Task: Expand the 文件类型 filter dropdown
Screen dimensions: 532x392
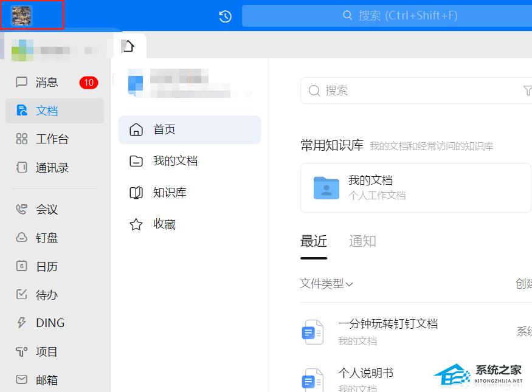Action: pos(326,284)
